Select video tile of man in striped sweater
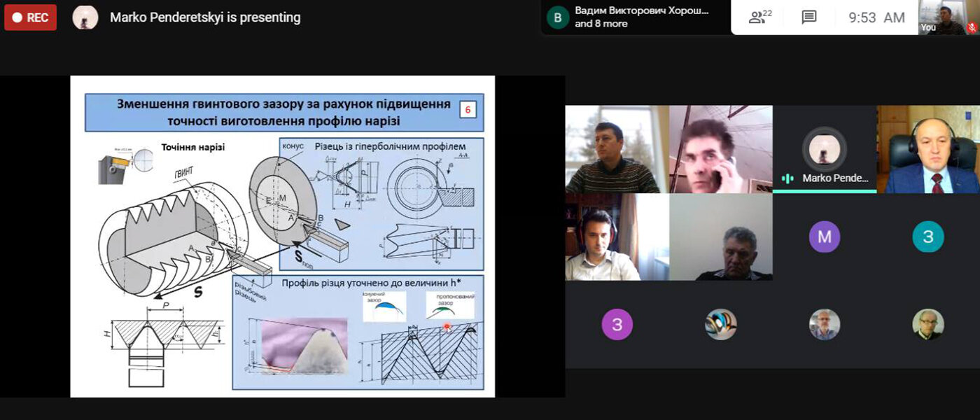Screen dimensions: 980x420 617,149
